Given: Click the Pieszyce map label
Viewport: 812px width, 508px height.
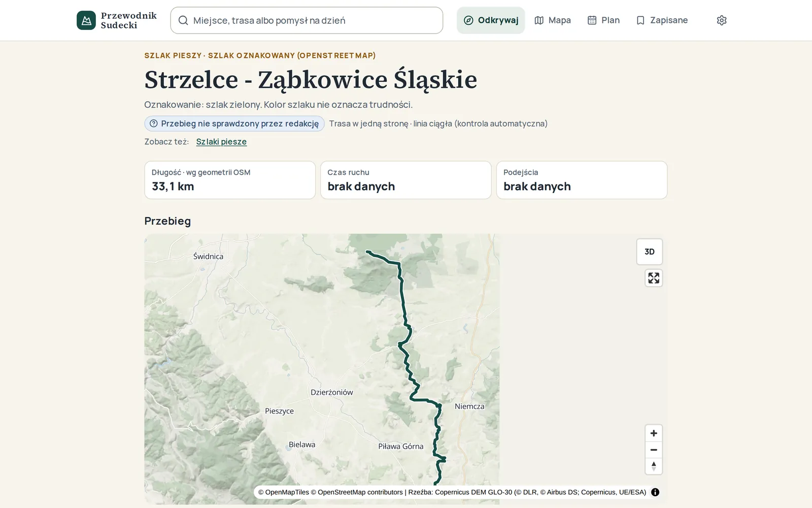Looking at the screenshot, I should 279,411.
